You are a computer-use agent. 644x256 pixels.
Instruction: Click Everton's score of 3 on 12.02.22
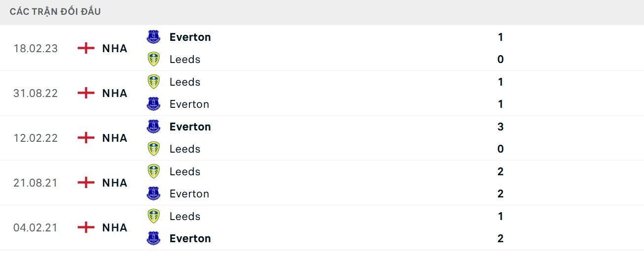500,127
